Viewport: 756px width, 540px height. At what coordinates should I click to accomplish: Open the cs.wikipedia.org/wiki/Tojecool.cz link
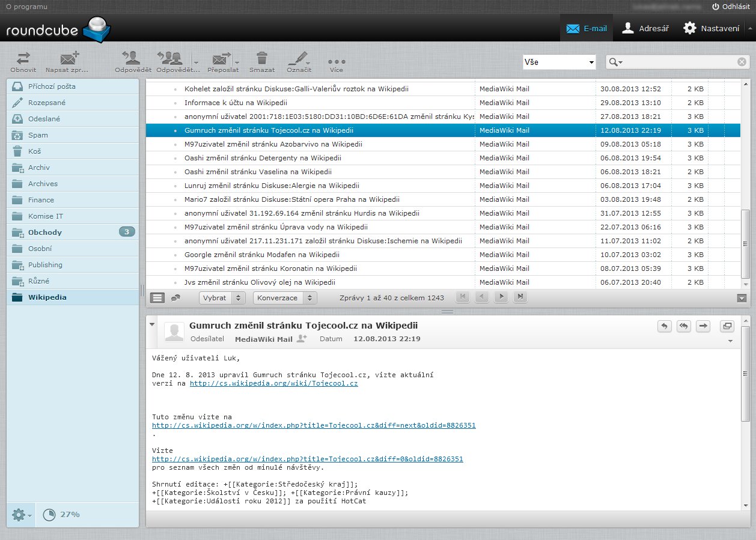[273, 383]
